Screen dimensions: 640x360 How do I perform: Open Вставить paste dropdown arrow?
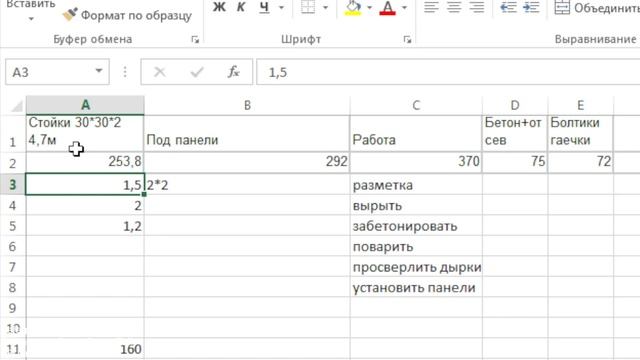(x=31, y=19)
